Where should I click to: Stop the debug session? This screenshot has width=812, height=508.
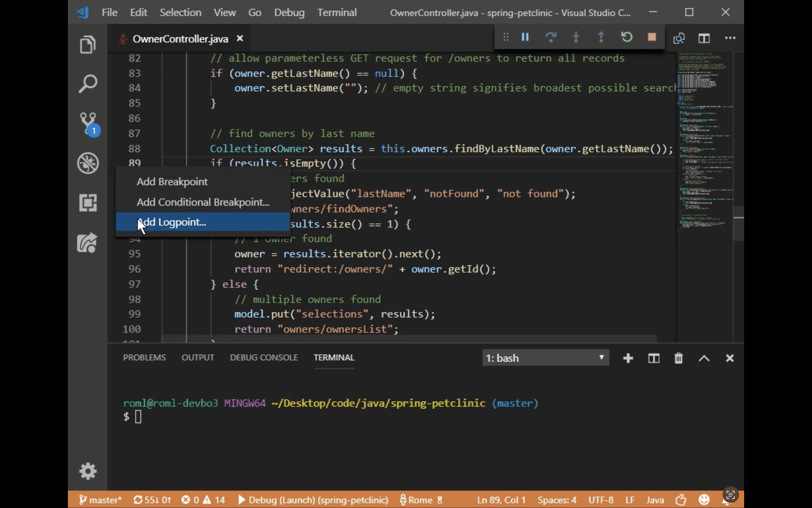pos(652,37)
